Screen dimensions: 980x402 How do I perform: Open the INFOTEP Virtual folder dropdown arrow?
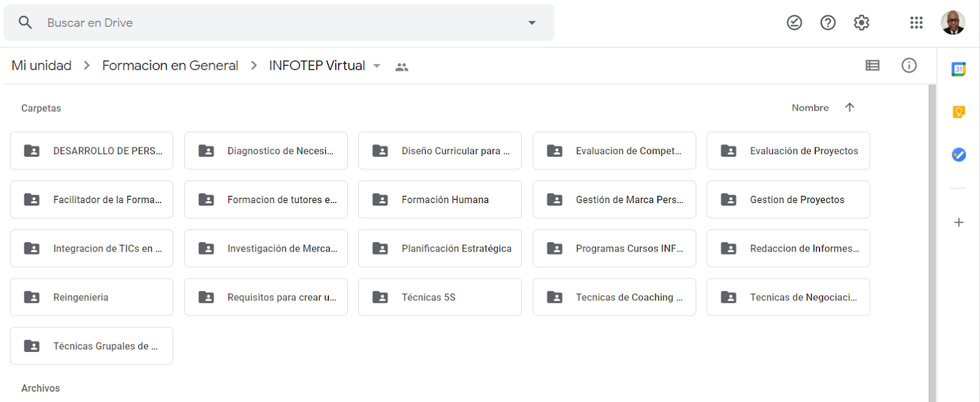[x=377, y=65]
